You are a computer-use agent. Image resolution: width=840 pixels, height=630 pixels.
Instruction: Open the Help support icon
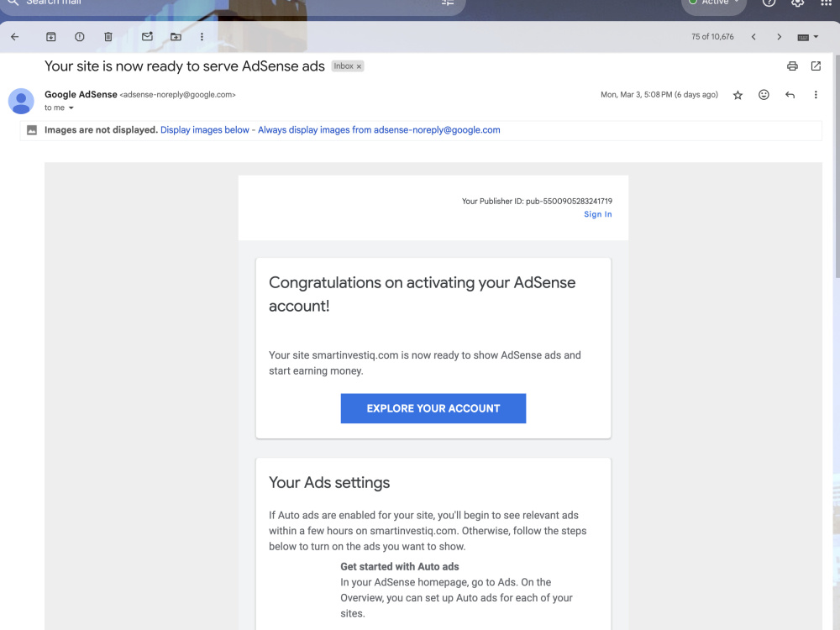tap(769, 3)
